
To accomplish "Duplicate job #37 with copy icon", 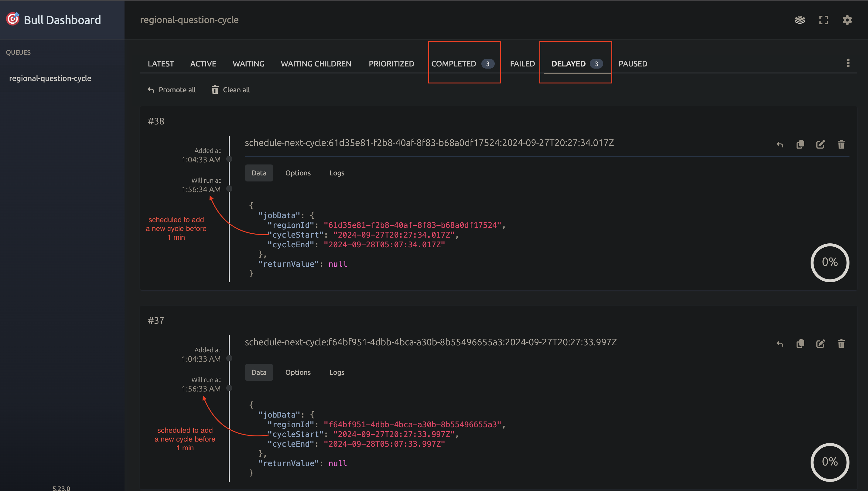I will [x=800, y=344].
